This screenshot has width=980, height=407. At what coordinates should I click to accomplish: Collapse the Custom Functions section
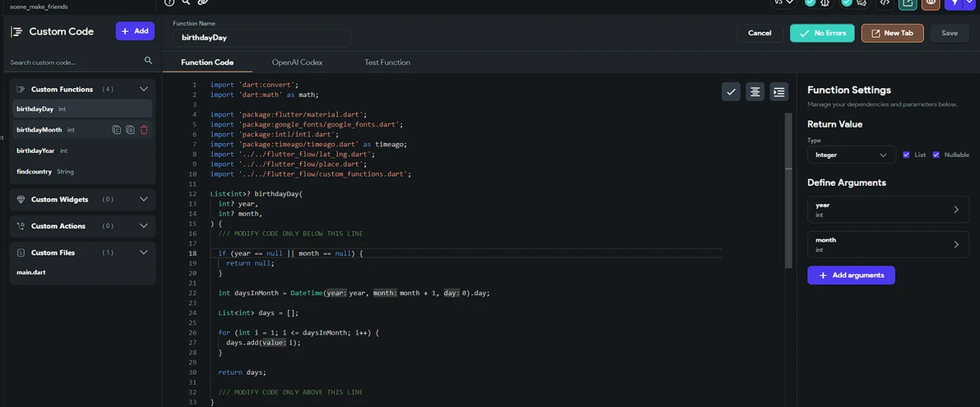tap(144, 89)
